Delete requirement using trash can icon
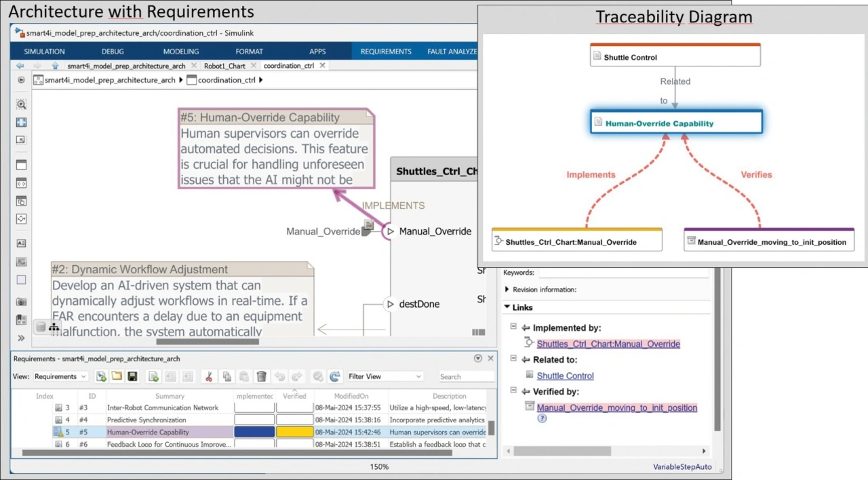 [261, 377]
